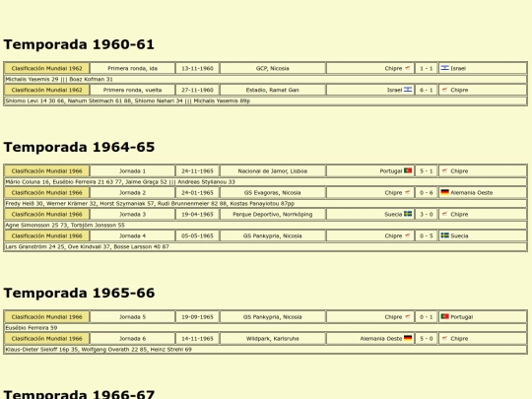532x399 pixels.
Task: Click Chipre flag in the 27-11-1960 match row
Action: point(444,90)
